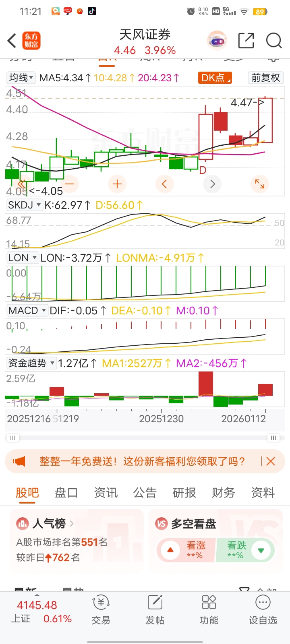This screenshot has height=644, width=290.
Task: Open 功能 menu in bottom bar
Action: click(209, 610)
